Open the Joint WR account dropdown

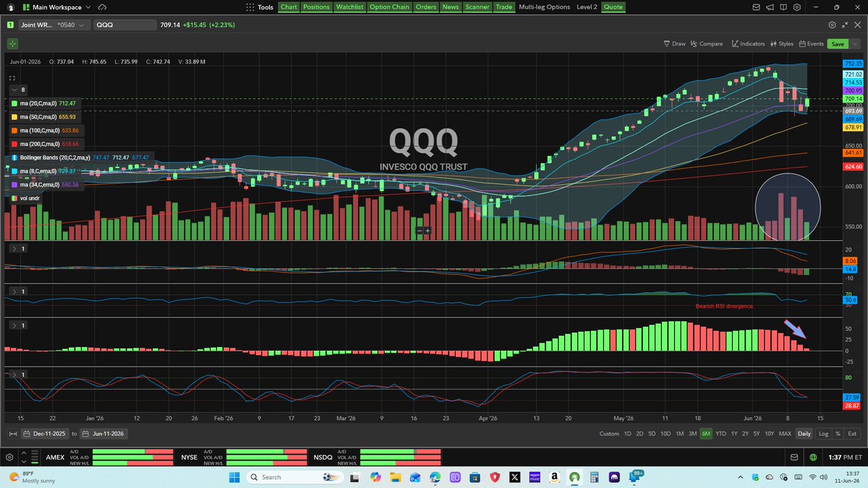[54, 25]
